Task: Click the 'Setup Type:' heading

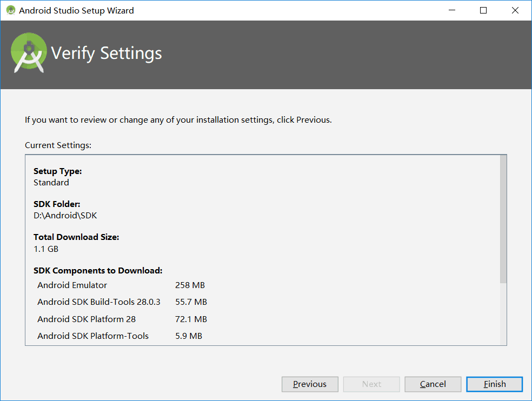Action: coord(58,171)
